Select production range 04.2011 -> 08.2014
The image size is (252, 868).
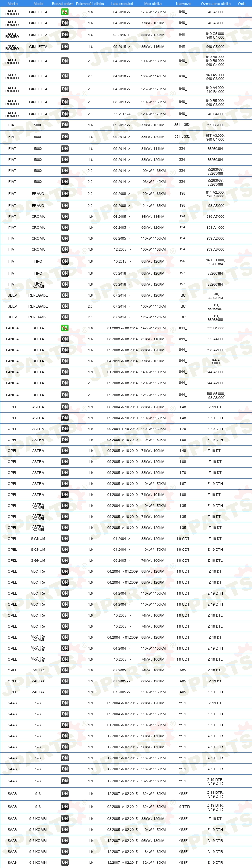(x=122, y=361)
